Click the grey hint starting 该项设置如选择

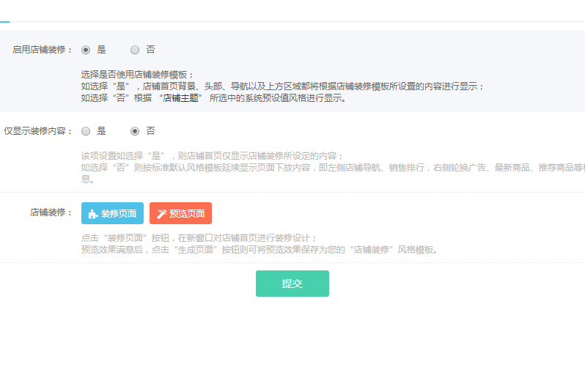click(212, 156)
